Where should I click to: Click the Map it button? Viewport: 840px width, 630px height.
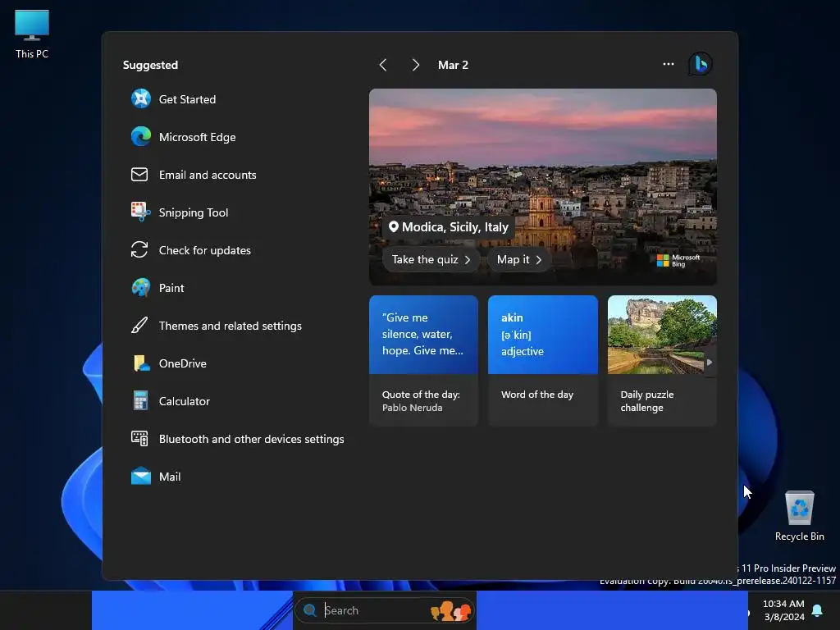coord(519,259)
